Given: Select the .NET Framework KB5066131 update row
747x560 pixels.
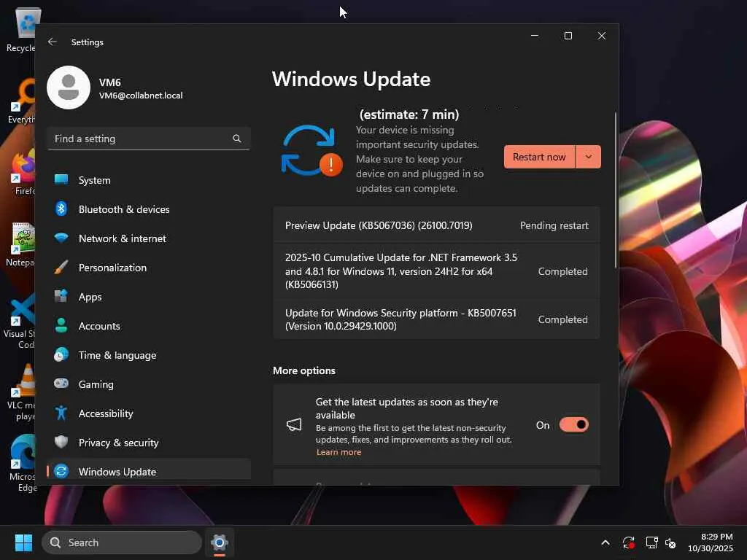Looking at the screenshot, I should pos(436,271).
